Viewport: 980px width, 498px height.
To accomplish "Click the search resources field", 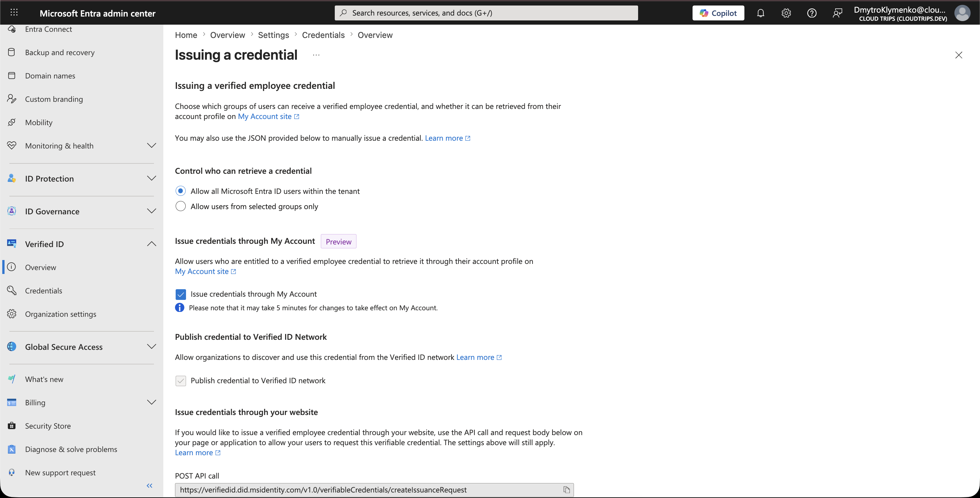I will coord(486,13).
